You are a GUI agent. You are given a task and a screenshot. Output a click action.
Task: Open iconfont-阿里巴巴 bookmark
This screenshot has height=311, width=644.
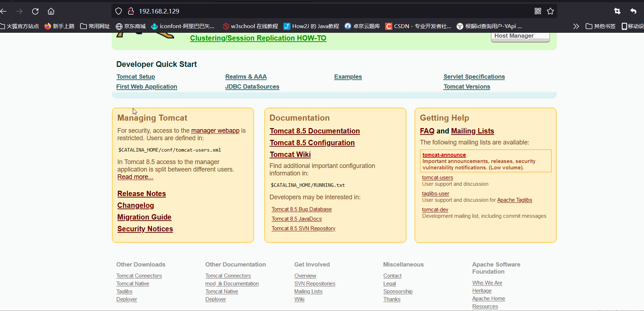point(183,26)
